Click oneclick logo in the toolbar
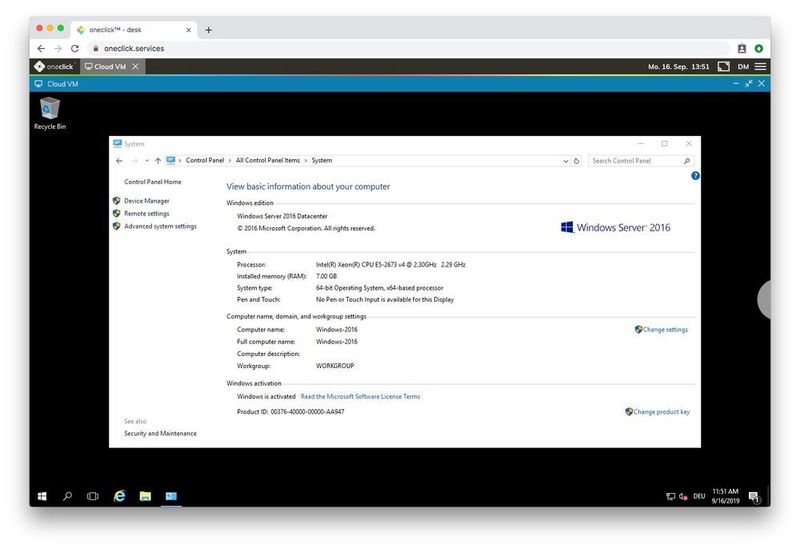 click(x=54, y=66)
